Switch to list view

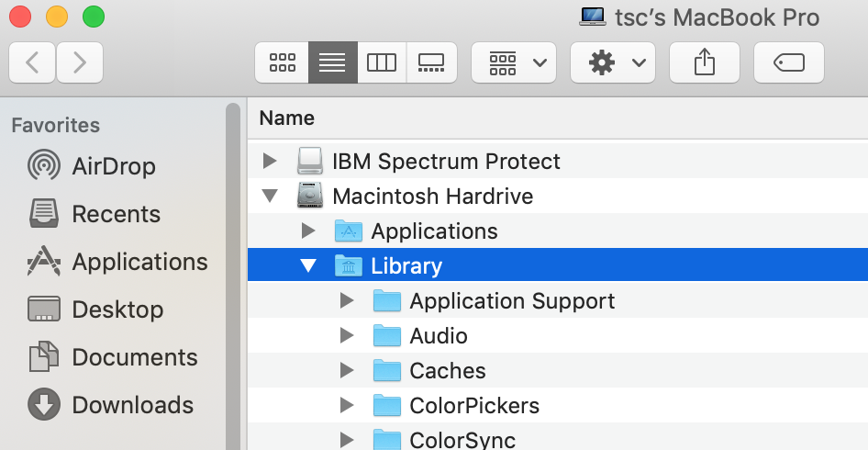333,62
